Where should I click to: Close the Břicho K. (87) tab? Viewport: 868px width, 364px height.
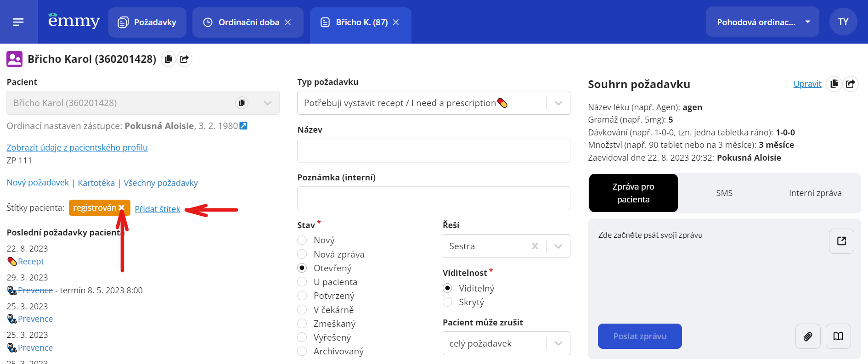[x=396, y=22]
